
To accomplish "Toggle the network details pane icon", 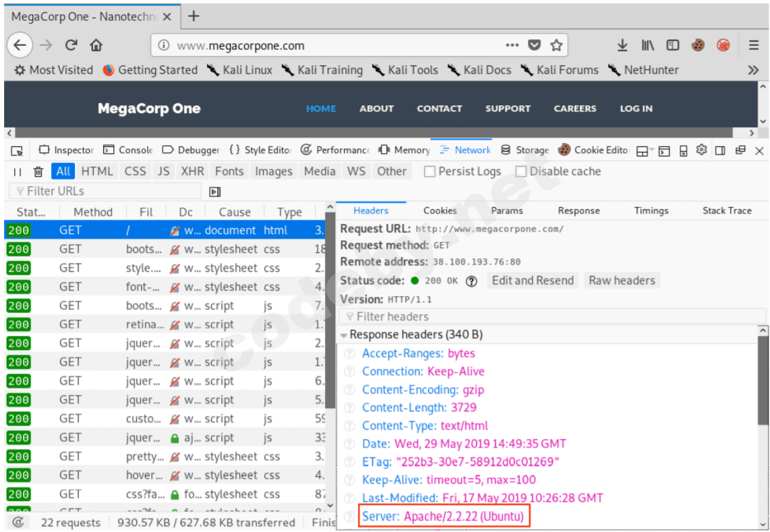I will (x=215, y=191).
